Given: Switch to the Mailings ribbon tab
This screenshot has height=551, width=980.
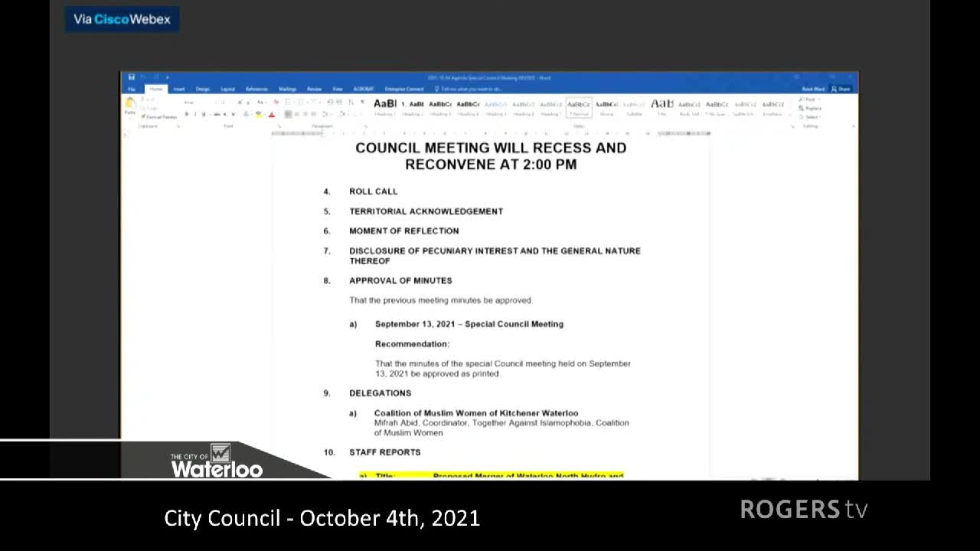Looking at the screenshot, I should pyautogui.click(x=288, y=89).
